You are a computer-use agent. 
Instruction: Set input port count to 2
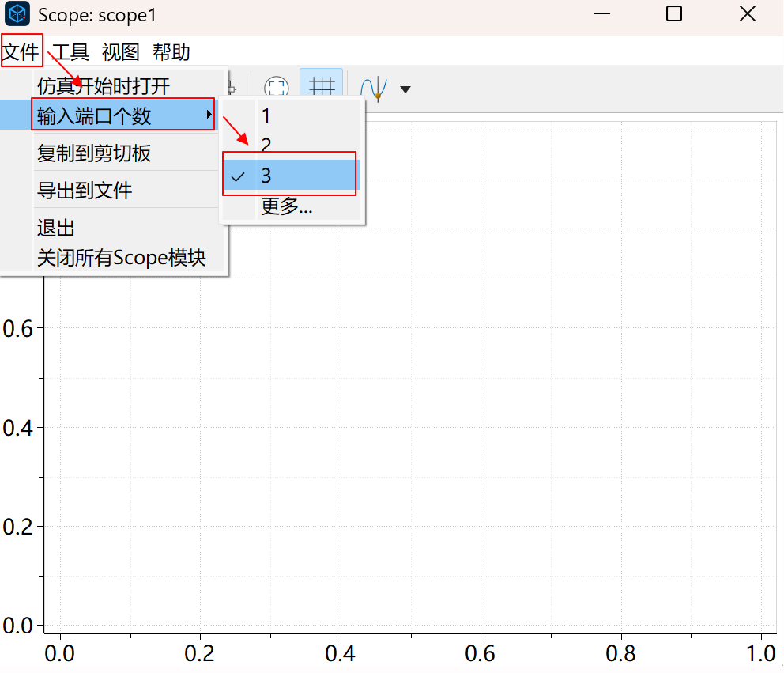[x=266, y=146]
